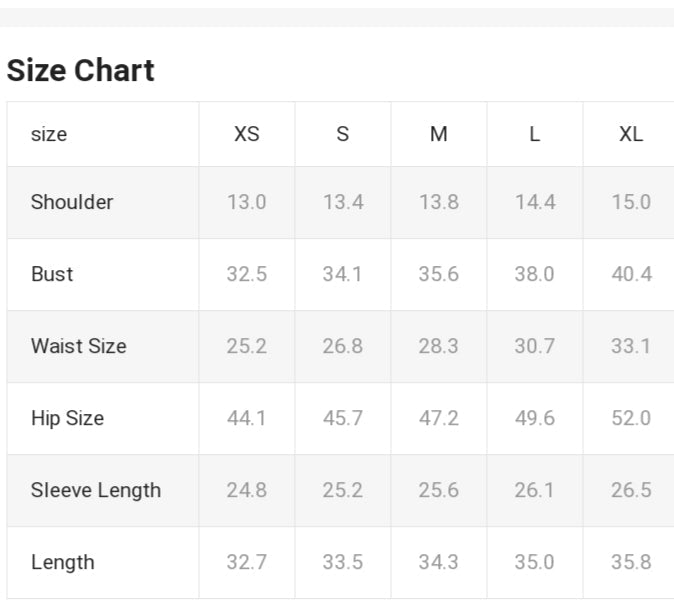
Task: Select the L size column header
Action: [x=535, y=134]
